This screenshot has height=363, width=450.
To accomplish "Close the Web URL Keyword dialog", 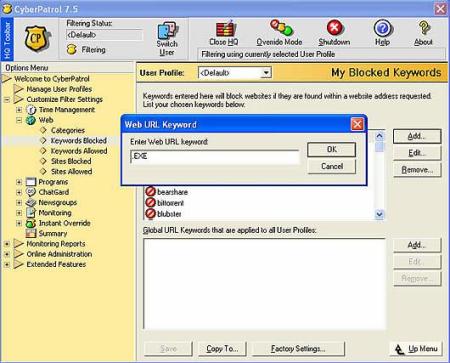I will click(x=357, y=125).
